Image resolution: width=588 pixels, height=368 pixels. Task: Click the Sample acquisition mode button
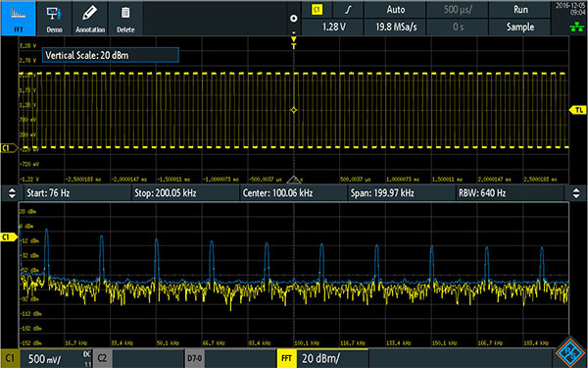pyautogui.click(x=520, y=26)
